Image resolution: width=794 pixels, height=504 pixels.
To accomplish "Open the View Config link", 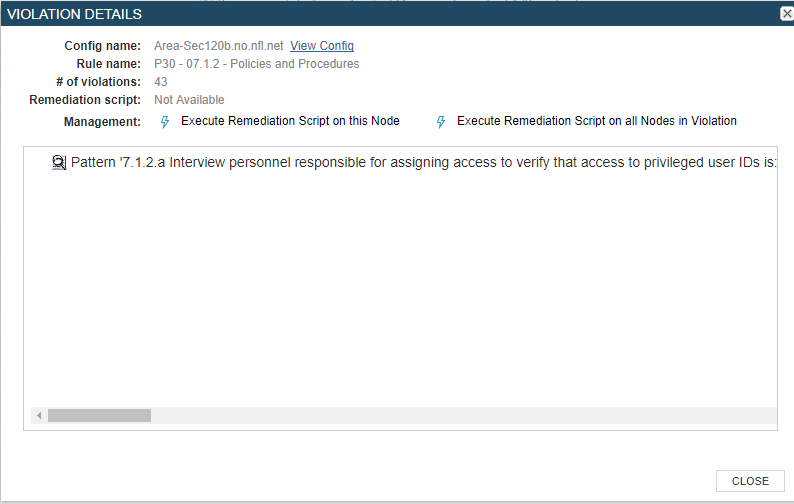I will click(322, 46).
